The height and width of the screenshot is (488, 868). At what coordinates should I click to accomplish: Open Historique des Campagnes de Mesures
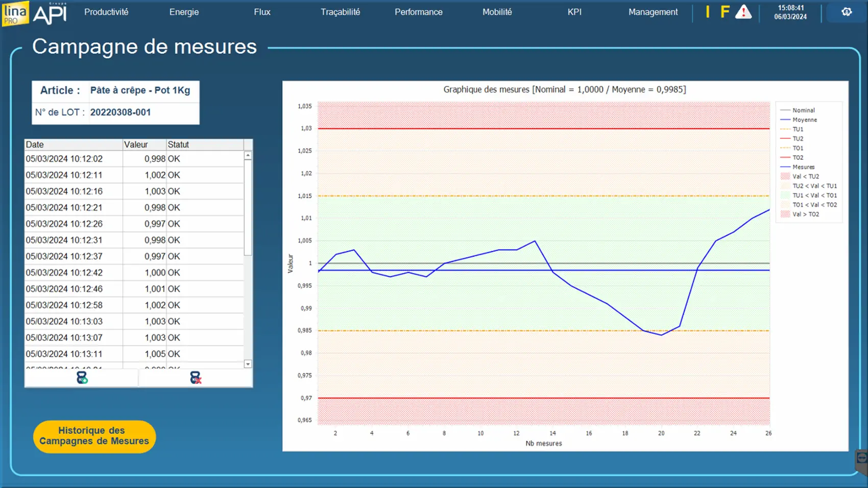tap(94, 436)
